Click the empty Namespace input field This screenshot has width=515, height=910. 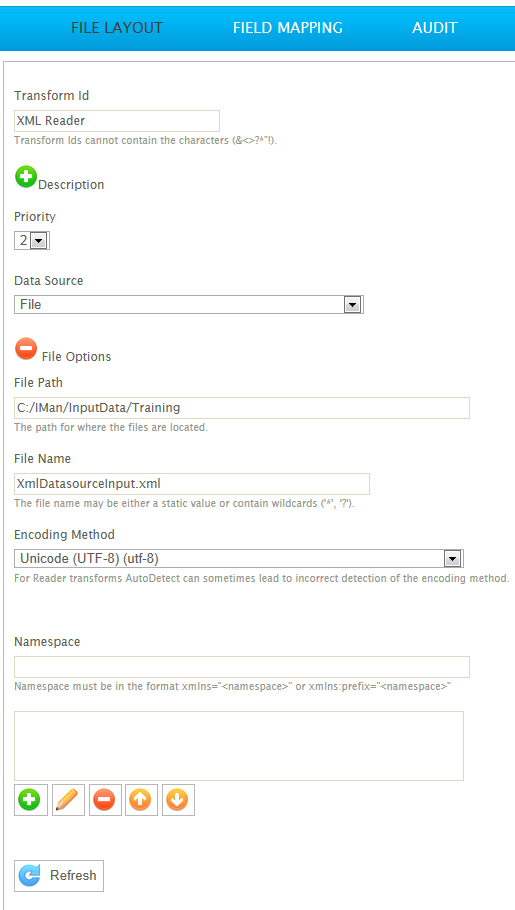pyautogui.click(x=242, y=667)
